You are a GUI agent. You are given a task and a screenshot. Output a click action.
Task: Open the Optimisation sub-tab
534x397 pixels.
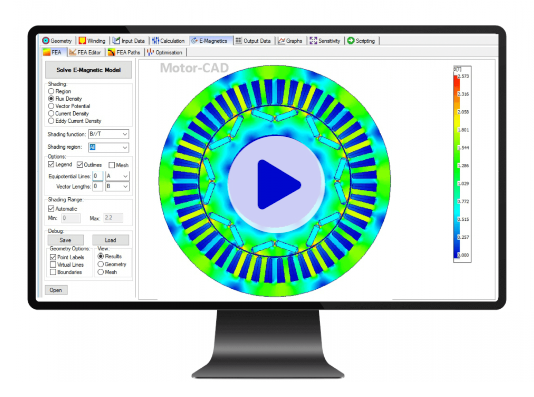(x=165, y=52)
